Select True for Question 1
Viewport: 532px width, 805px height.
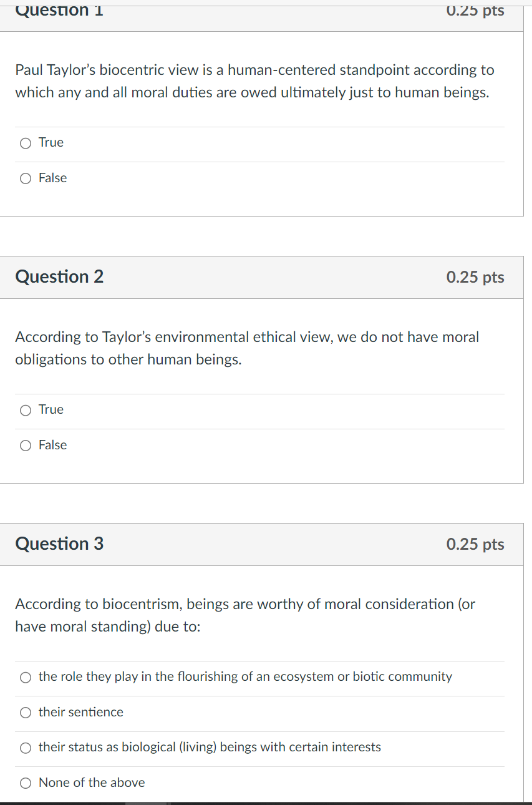click(25, 143)
